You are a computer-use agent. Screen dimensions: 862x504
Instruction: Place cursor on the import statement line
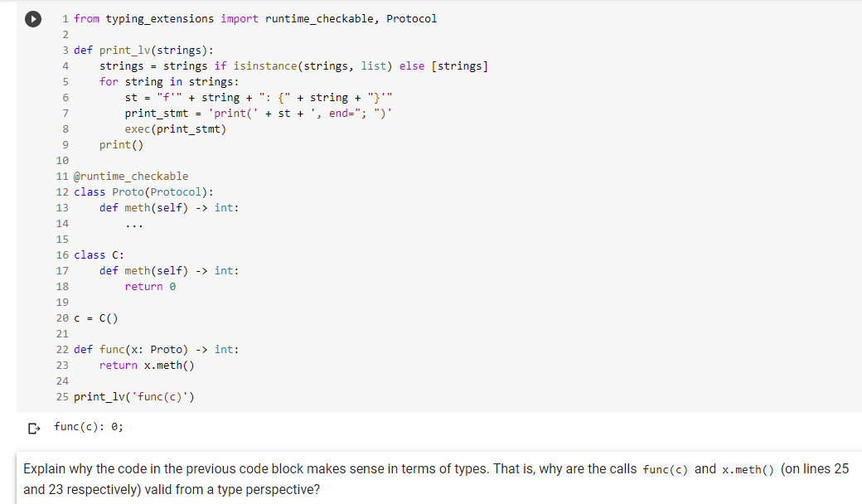pos(254,18)
